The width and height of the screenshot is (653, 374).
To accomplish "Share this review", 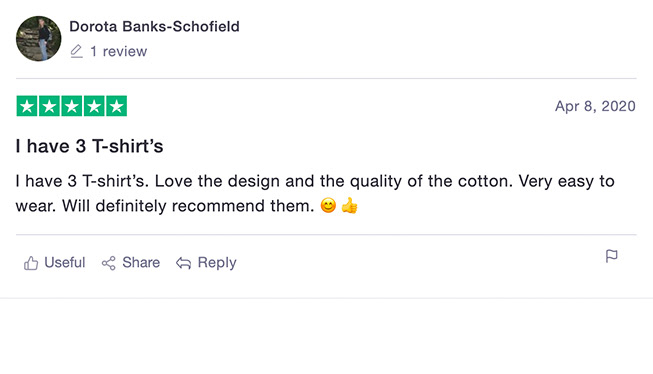I will coord(131,263).
